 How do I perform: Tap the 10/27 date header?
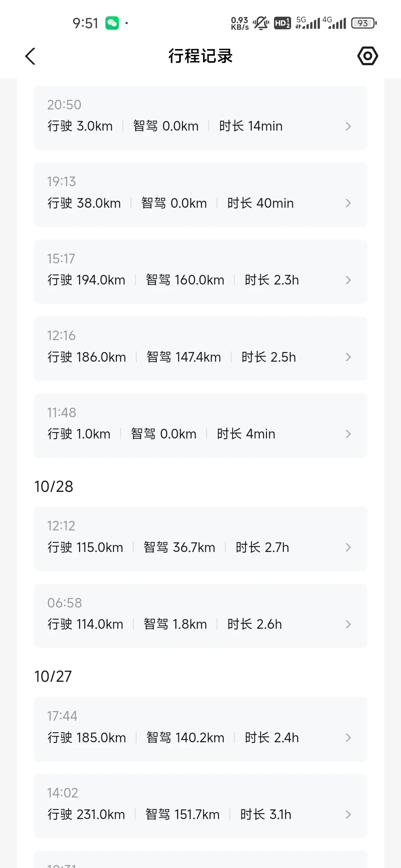click(x=53, y=677)
